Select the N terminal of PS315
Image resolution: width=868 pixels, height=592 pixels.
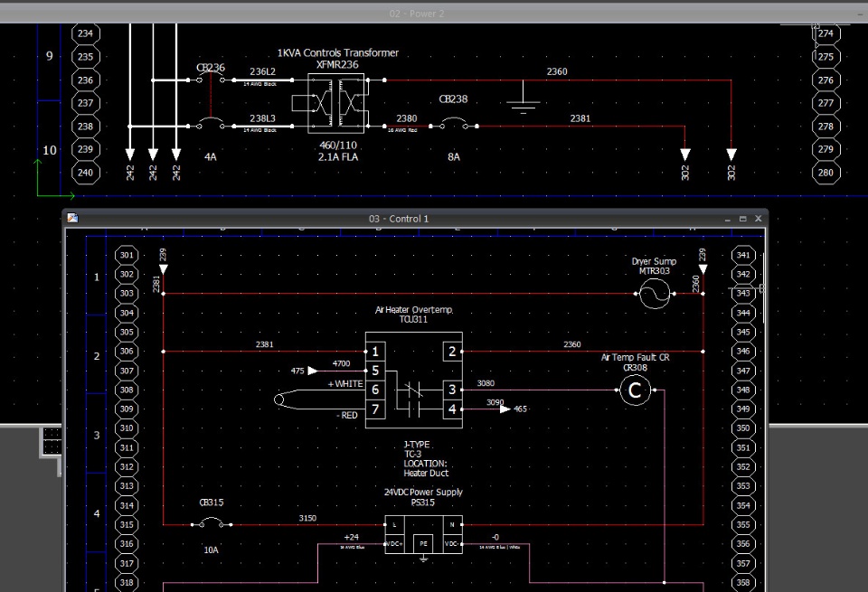452,524
